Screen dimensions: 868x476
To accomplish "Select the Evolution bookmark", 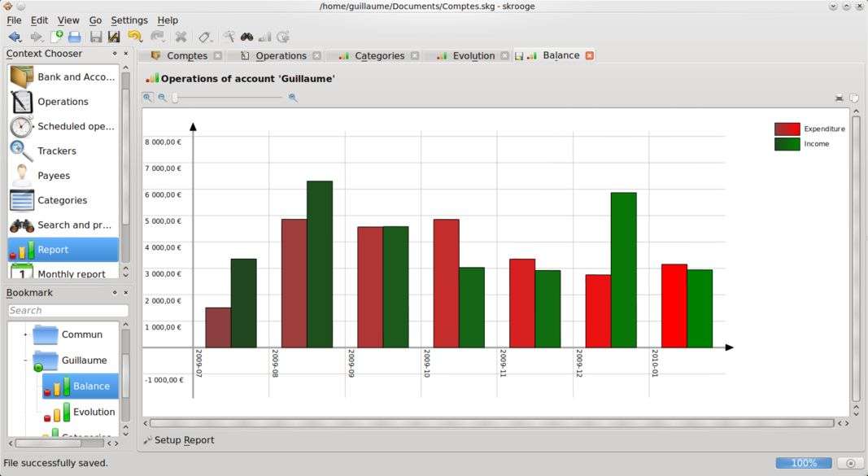I will [x=94, y=412].
